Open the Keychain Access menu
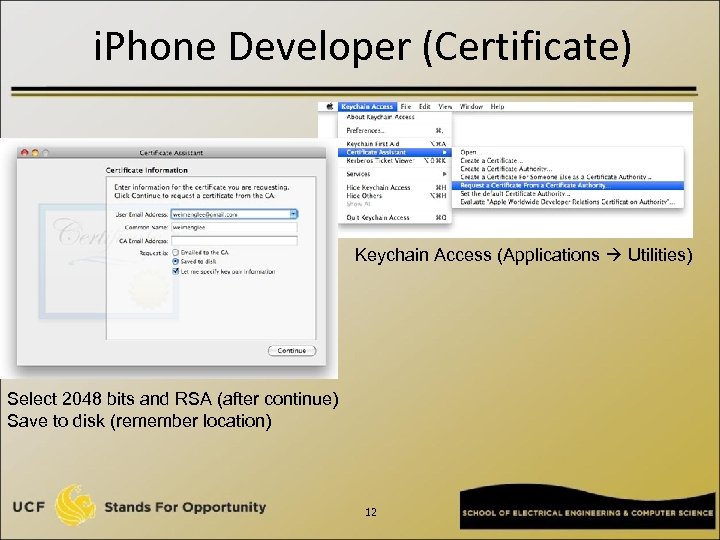The height and width of the screenshot is (540, 720). click(x=367, y=107)
